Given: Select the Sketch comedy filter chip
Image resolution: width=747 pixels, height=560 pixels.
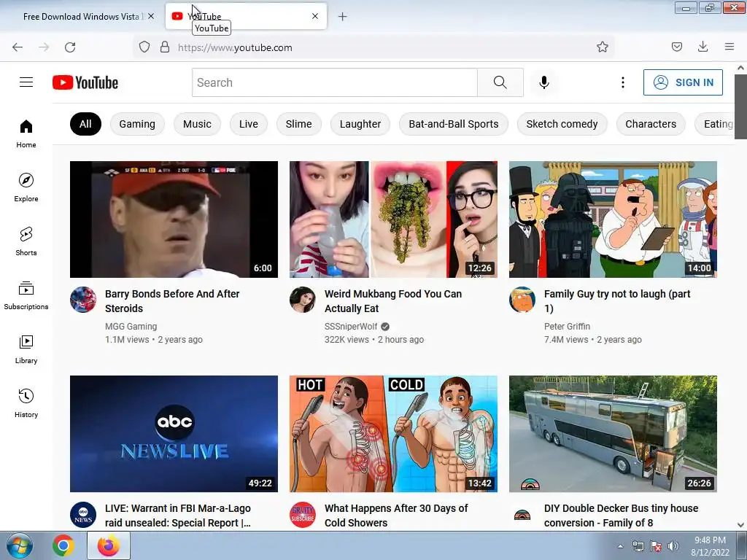Looking at the screenshot, I should point(562,124).
